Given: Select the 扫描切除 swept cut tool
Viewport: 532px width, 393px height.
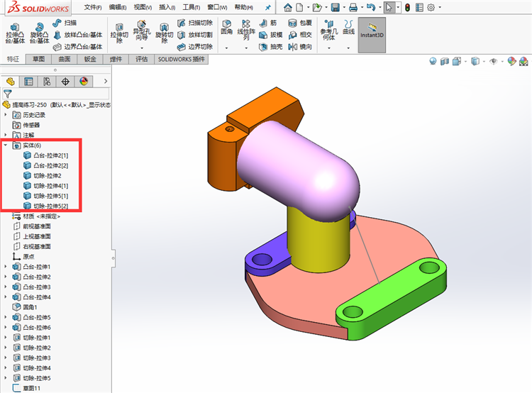Looking at the screenshot, I should coord(195,23).
